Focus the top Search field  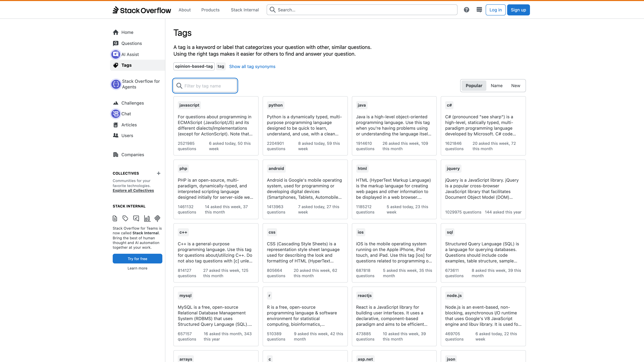click(362, 10)
